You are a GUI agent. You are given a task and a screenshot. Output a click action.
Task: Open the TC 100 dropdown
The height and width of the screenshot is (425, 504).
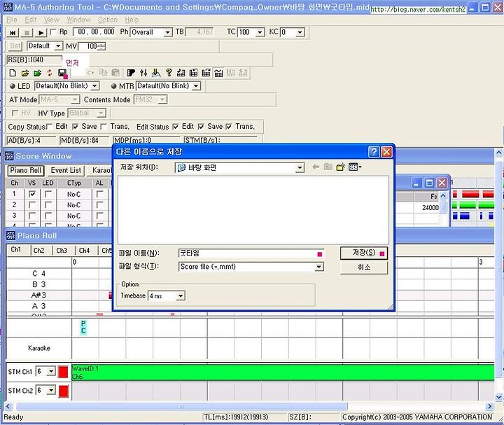260,32
